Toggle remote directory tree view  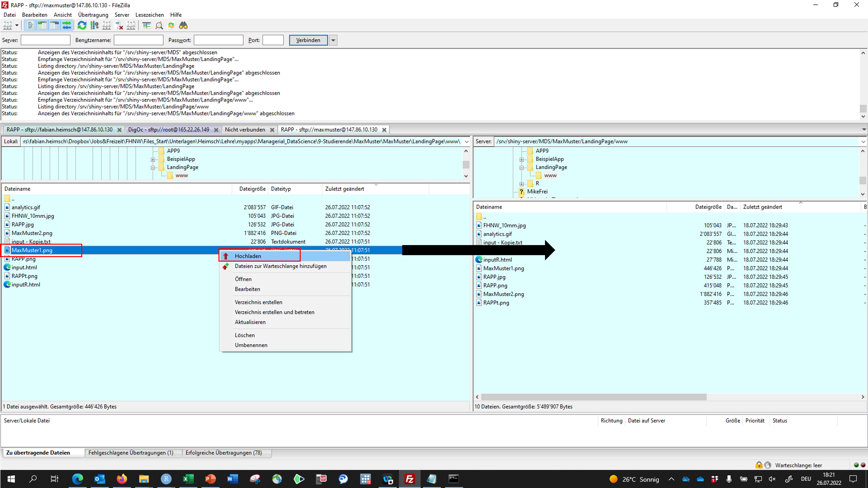click(54, 25)
